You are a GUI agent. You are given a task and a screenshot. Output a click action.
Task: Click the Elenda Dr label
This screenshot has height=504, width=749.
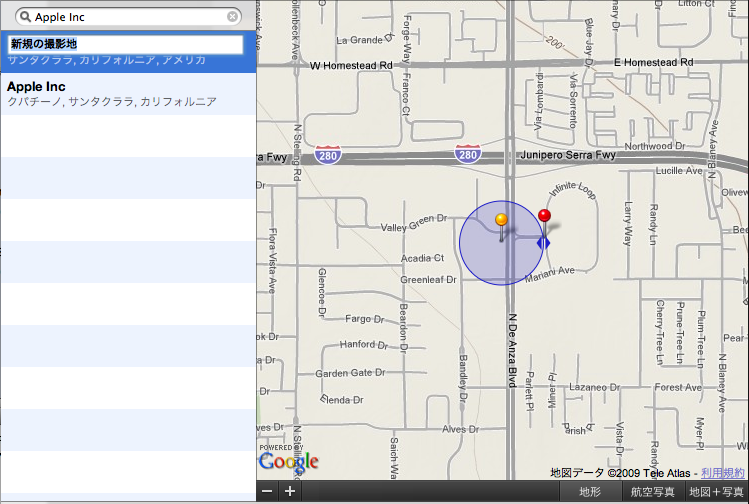pos(342,399)
